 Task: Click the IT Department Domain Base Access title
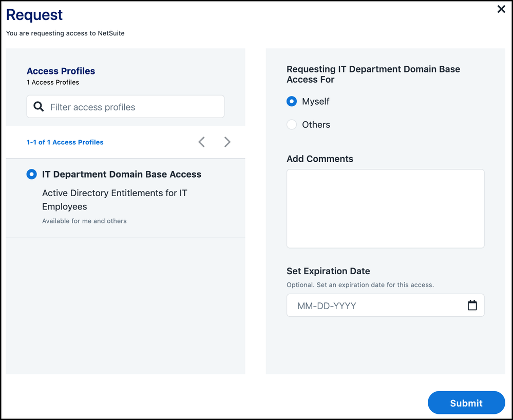coord(122,175)
